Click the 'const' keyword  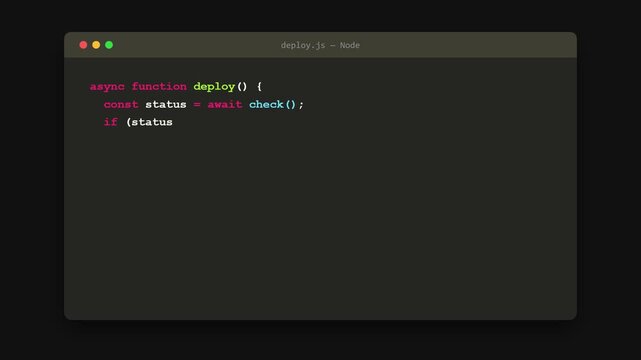(121, 105)
